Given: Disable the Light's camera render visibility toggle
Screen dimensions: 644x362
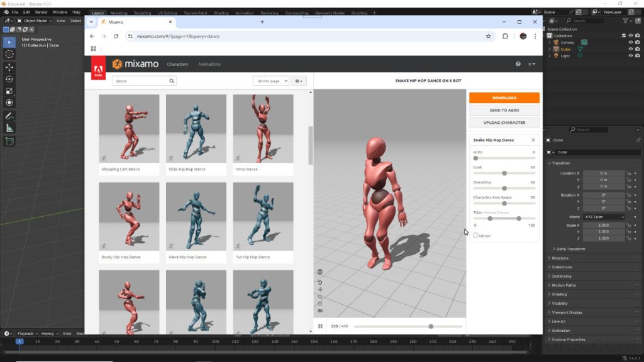Looking at the screenshot, I should click(637, 55).
